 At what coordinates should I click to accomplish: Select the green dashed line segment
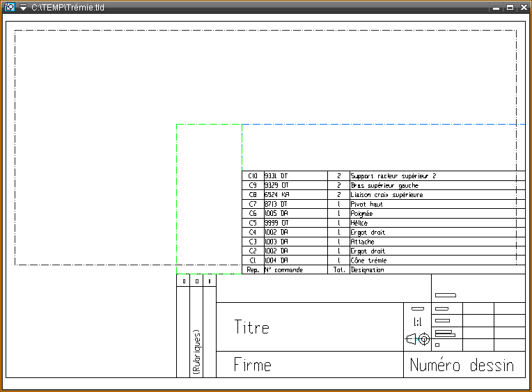pyautogui.click(x=209, y=125)
